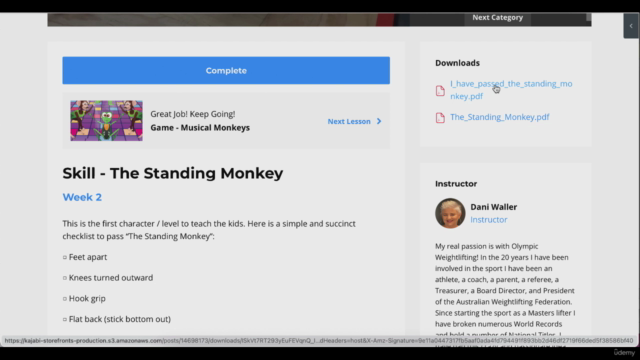Open I_have_passed_the_standing_monkey.pdf download link
The width and height of the screenshot is (640, 360).
click(x=511, y=90)
